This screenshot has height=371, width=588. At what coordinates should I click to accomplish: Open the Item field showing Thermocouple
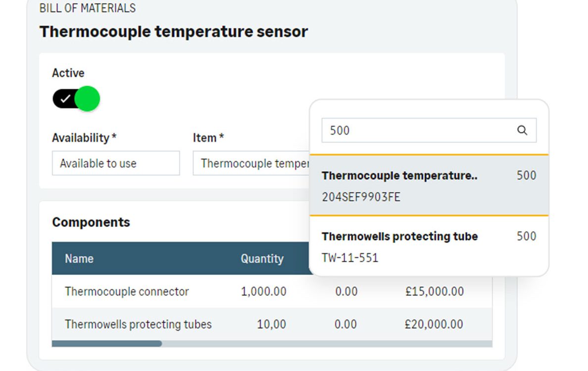(x=251, y=163)
